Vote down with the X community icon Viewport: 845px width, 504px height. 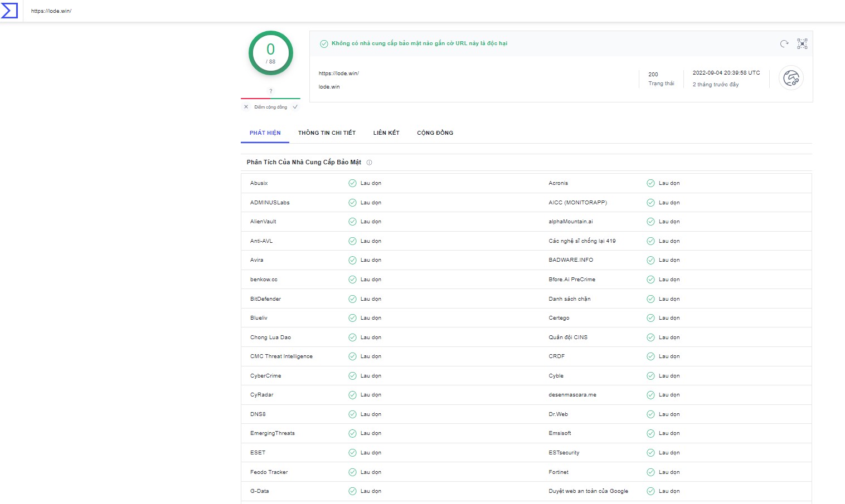[246, 107]
